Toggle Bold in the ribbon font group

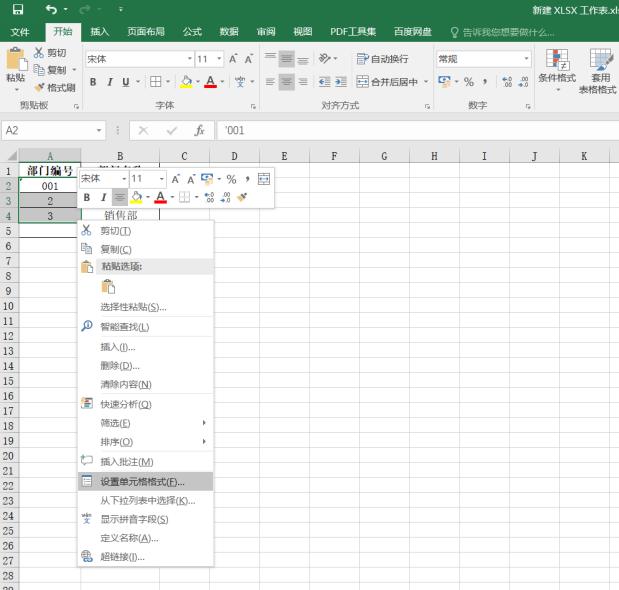tap(93, 82)
